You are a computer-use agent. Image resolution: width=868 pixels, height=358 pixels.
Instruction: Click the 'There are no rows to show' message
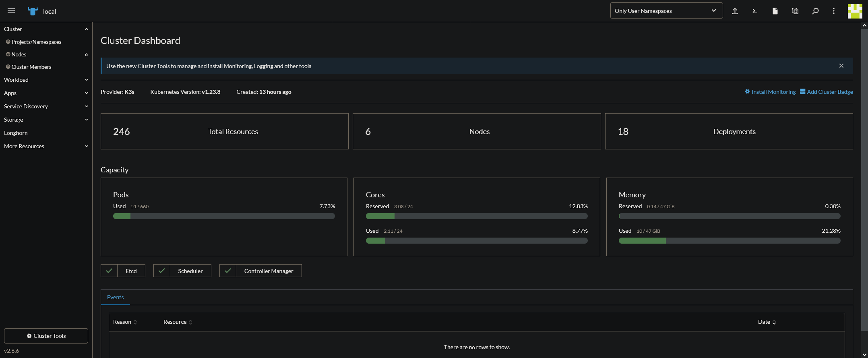click(x=477, y=347)
